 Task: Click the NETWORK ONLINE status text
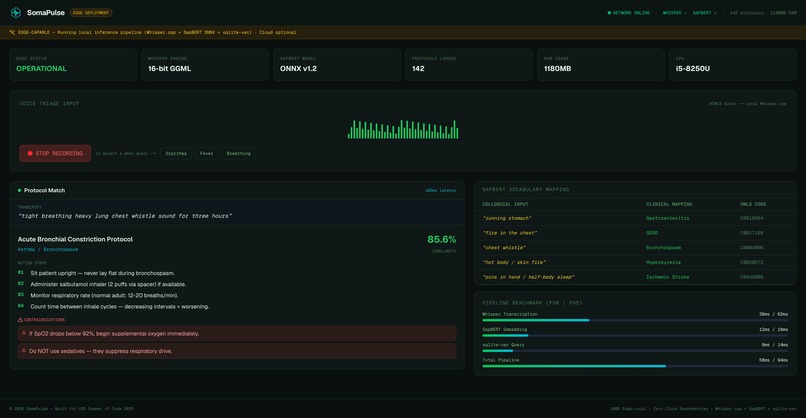[x=631, y=13]
